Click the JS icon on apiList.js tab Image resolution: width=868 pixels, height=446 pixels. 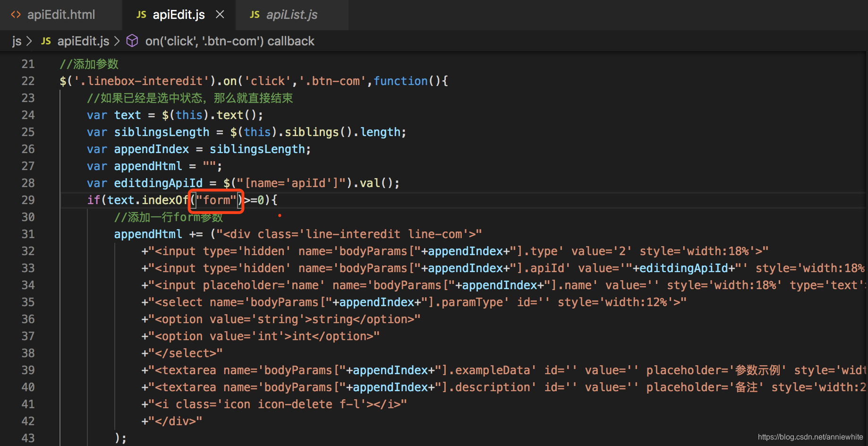coord(255,15)
